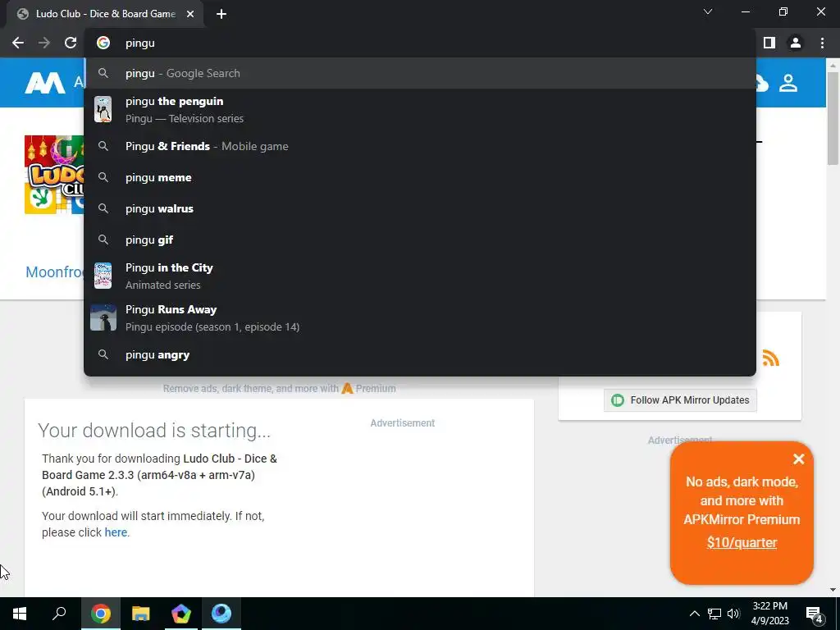Open the Chrome profile menu
This screenshot has width=840, height=630.
(796, 43)
